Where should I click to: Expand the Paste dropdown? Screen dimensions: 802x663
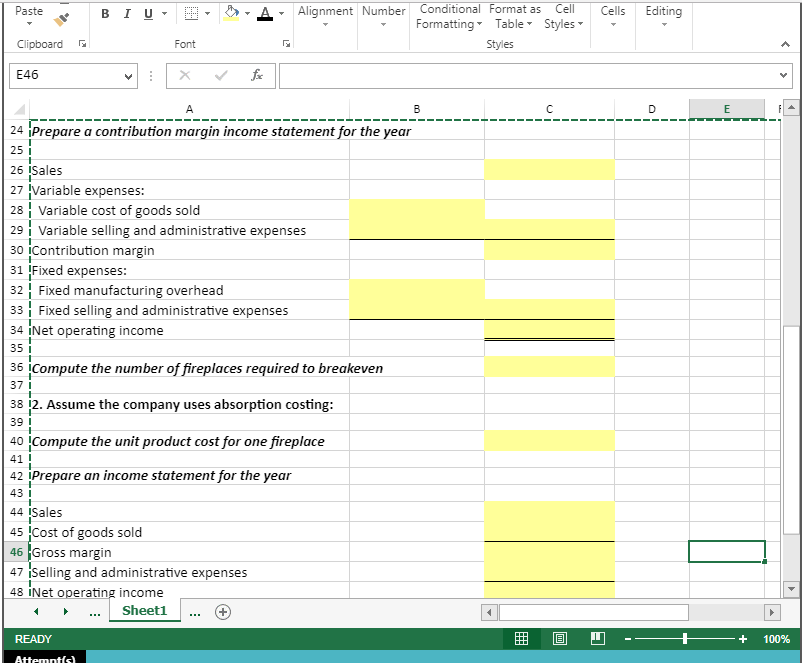click(28, 22)
